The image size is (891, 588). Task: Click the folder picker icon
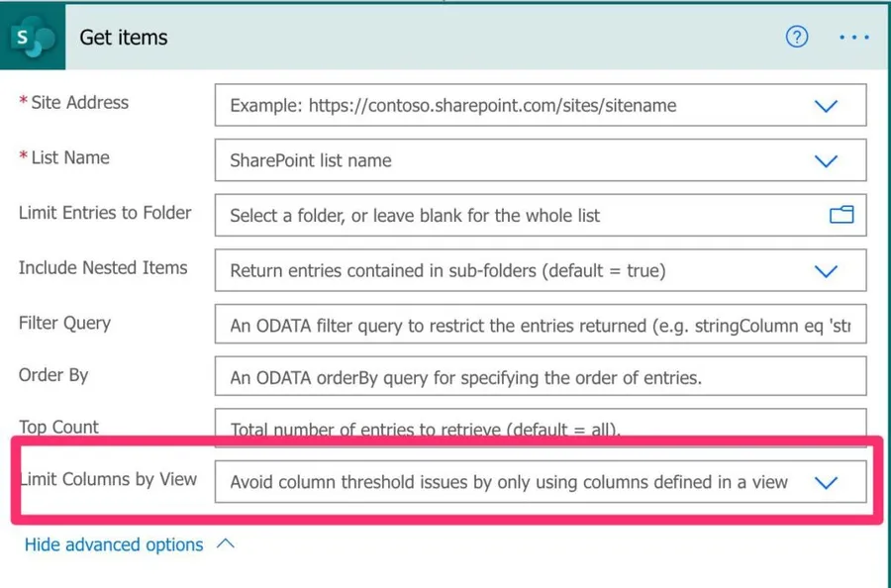pos(841,215)
